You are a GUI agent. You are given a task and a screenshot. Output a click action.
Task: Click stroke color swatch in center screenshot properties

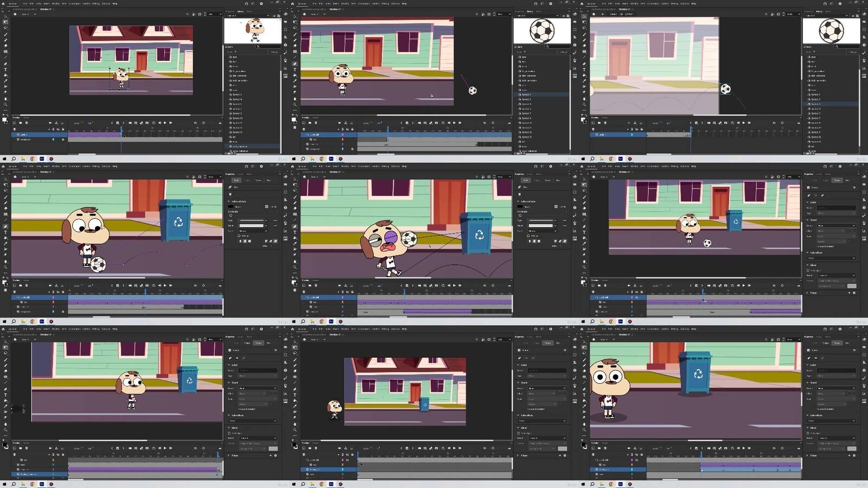tap(520, 206)
